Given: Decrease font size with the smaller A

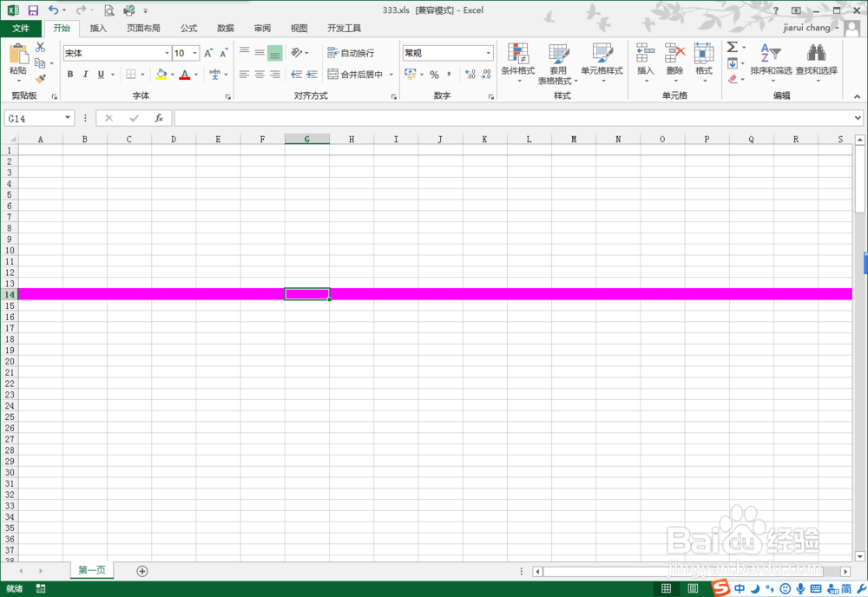Looking at the screenshot, I should click(224, 53).
